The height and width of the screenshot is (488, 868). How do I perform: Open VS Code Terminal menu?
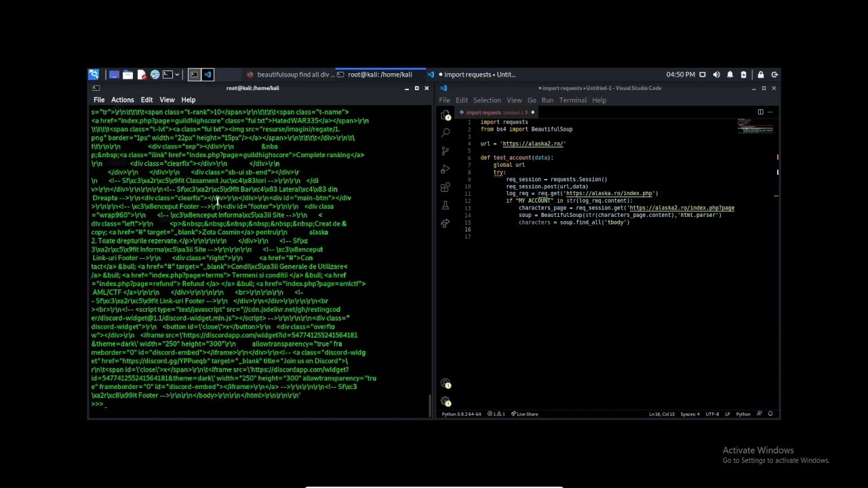pyautogui.click(x=572, y=100)
